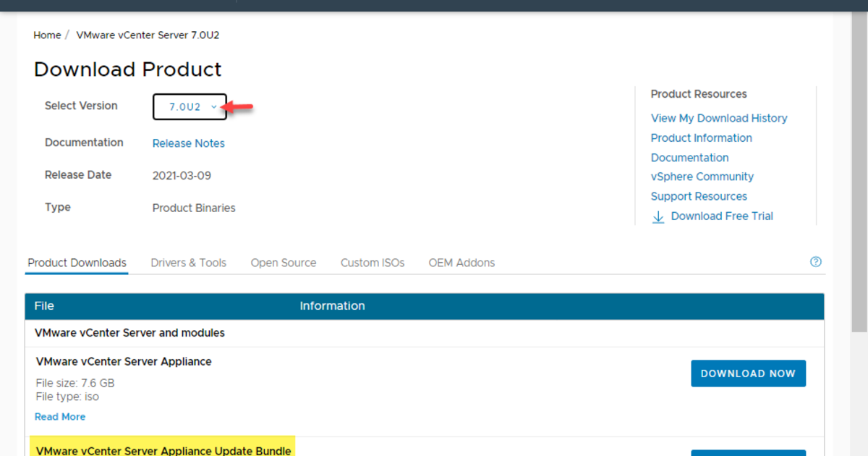This screenshot has height=456, width=868.
Task: Click 'VMware vCenter Server Appliance Update Bundle' title
Action: pos(163,451)
